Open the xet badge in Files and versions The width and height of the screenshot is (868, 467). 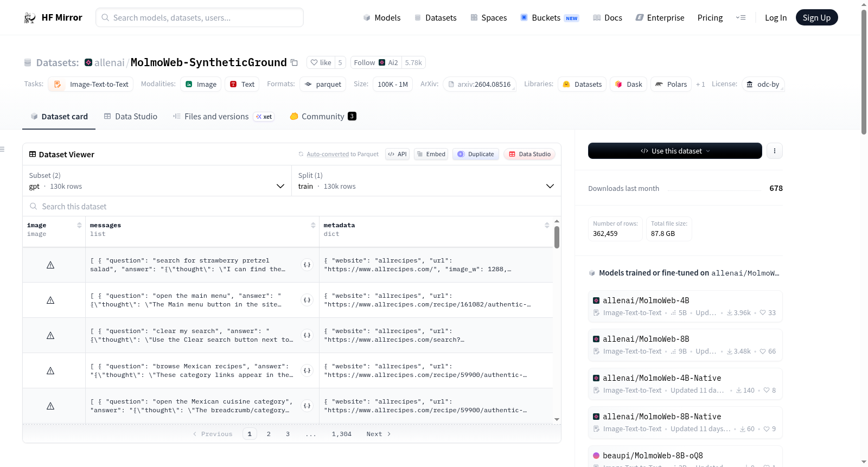pos(264,117)
